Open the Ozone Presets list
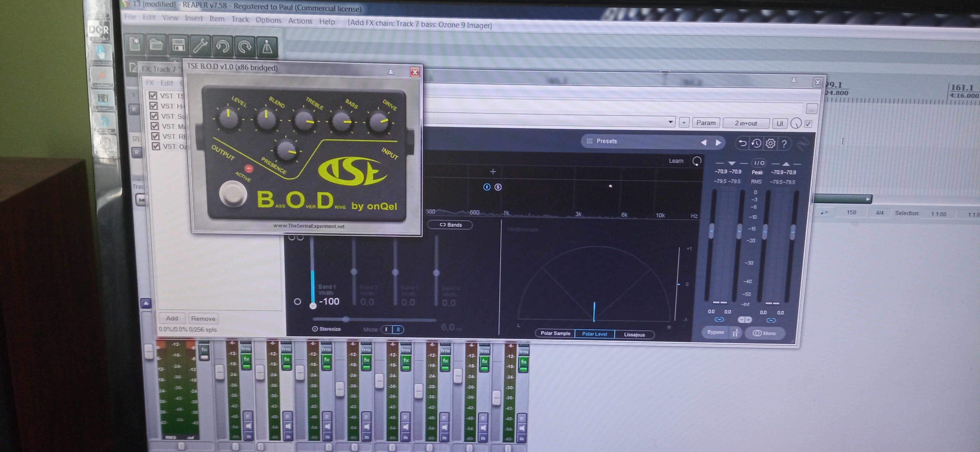Screen dimensions: 980x452 click(606, 141)
